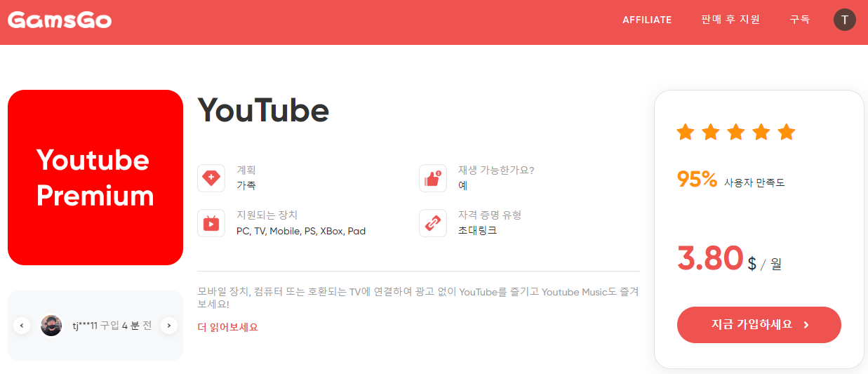Click the 예 value under 재생 가능한가요?
868x374 pixels.
pos(463,186)
